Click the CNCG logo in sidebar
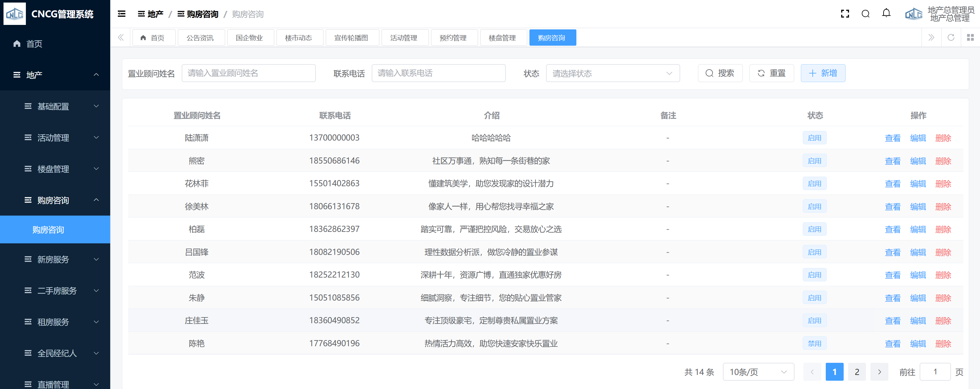The image size is (980, 389). point(14,14)
